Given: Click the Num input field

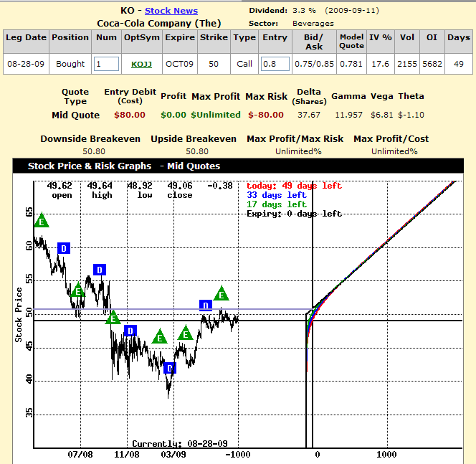Looking at the screenshot, I should pyautogui.click(x=106, y=64).
